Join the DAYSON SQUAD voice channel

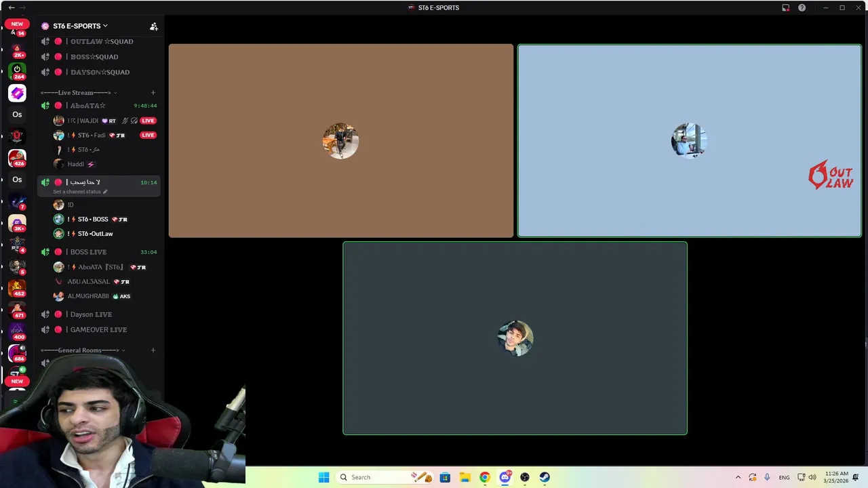pos(99,72)
